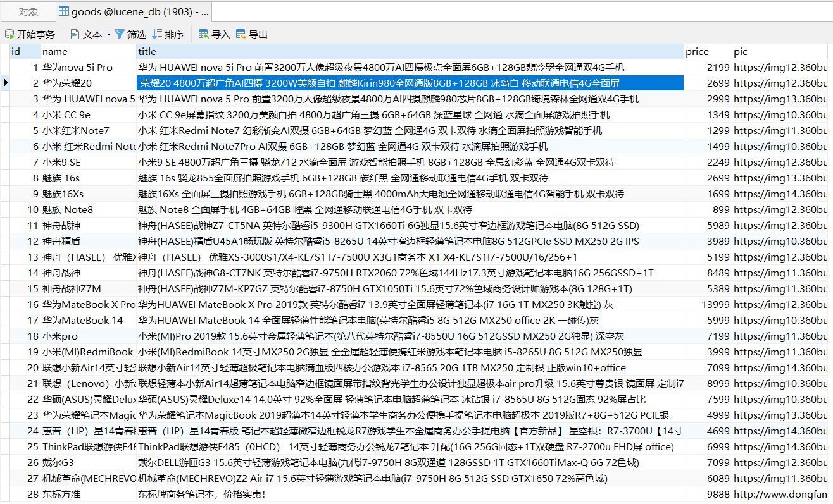
Task: Click the price column header
Action: pos(708,52)
